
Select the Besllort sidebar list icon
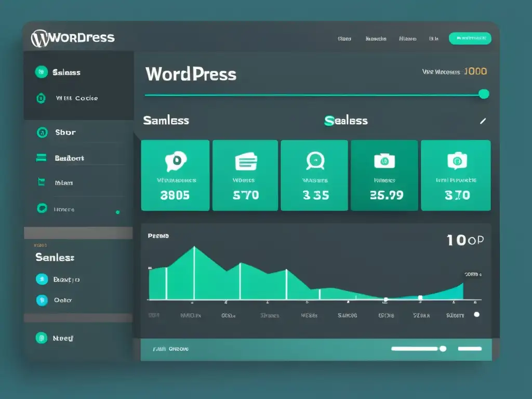coord(41,158)
